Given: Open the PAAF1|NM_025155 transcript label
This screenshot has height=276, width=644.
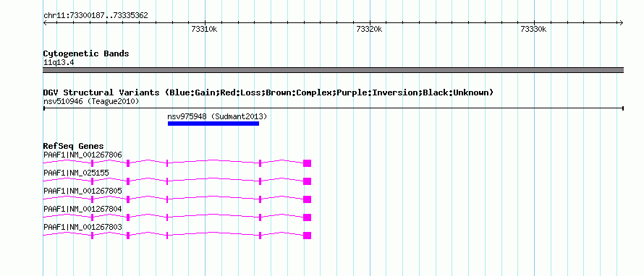Looking at the screenshot, I should [76, 173].
